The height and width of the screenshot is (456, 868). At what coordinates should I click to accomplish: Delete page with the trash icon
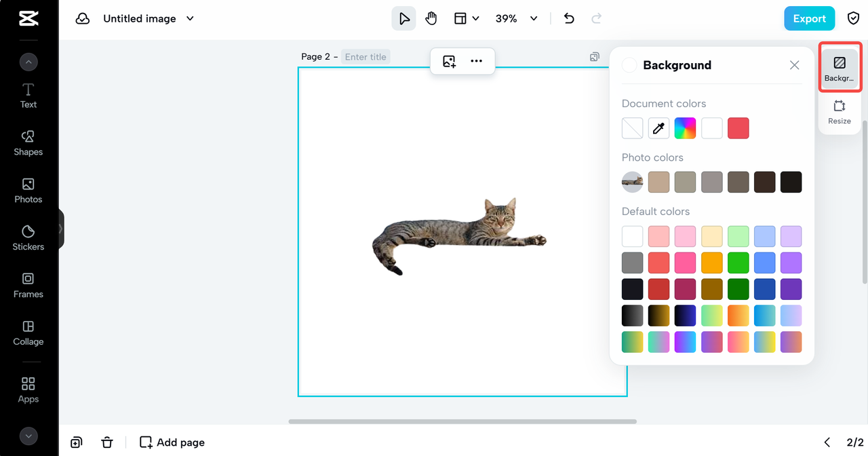(x=107, y=442)
